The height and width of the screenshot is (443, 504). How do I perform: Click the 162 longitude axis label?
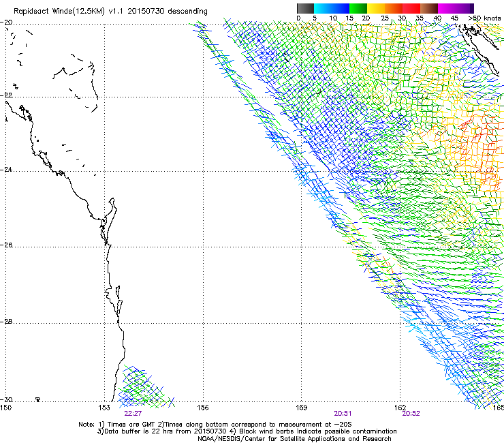(400, 408)
